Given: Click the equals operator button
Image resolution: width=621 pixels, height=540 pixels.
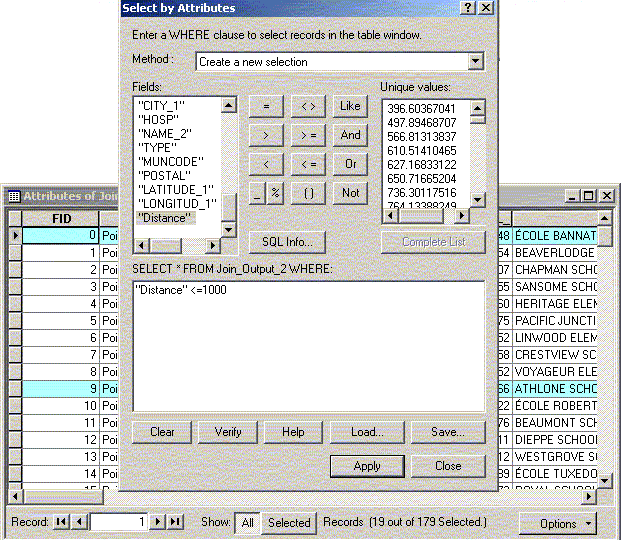Looking at the screenshot, I should (265, 105).
